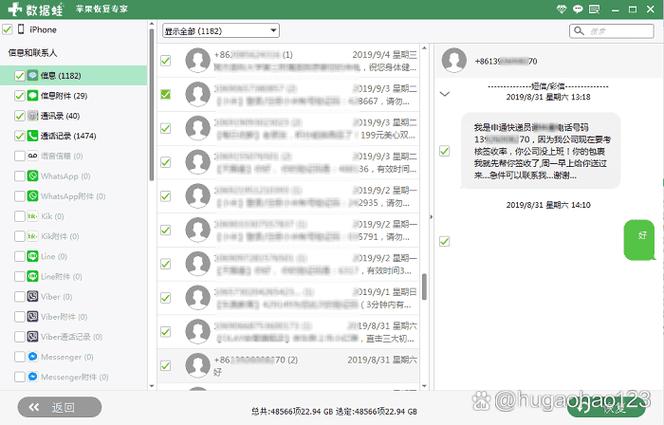
Task: Click the left sidebar scroll-down arrow
Action: coord(152,386)
